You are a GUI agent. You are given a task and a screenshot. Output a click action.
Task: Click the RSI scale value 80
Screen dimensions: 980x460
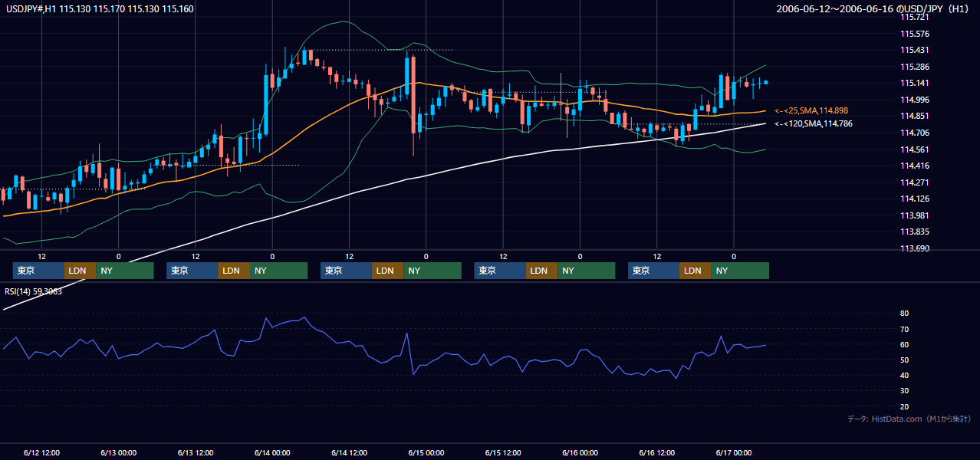pos(905,314)
